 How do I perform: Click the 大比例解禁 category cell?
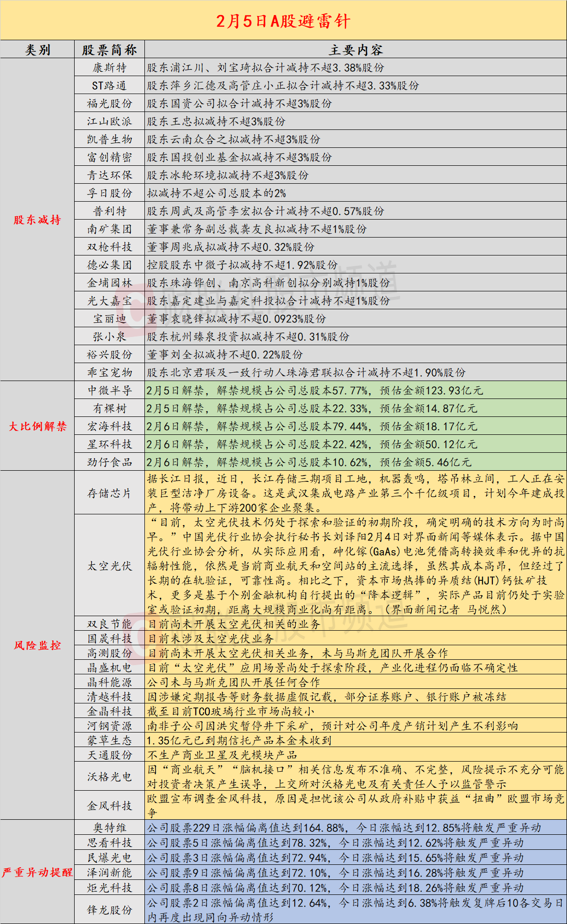37,426
